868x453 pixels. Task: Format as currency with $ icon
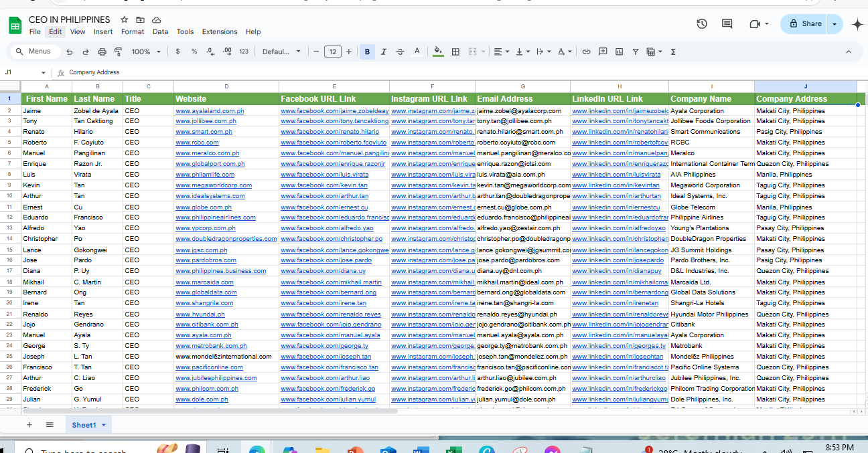[177, 52]
